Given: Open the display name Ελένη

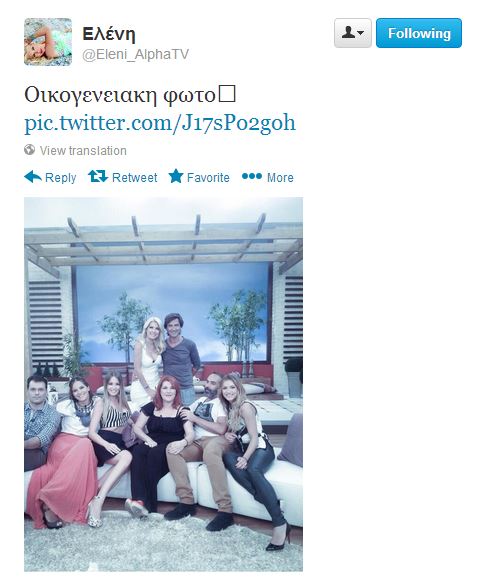Looking at the screenshot, I should [109, 34].
